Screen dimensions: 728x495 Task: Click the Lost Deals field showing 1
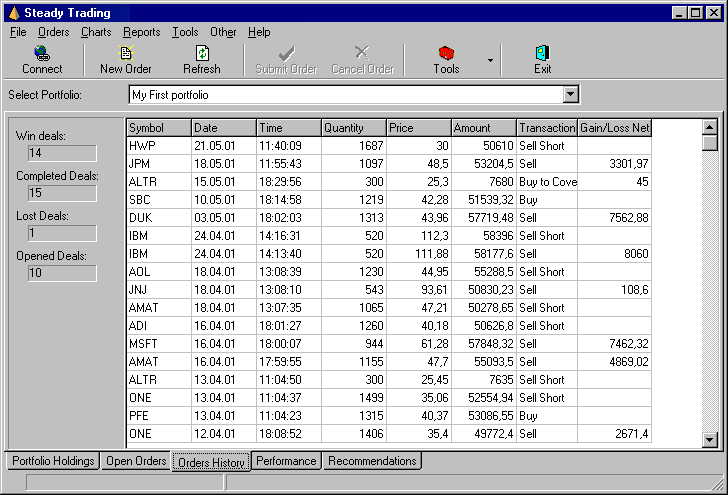click(62, 233)
